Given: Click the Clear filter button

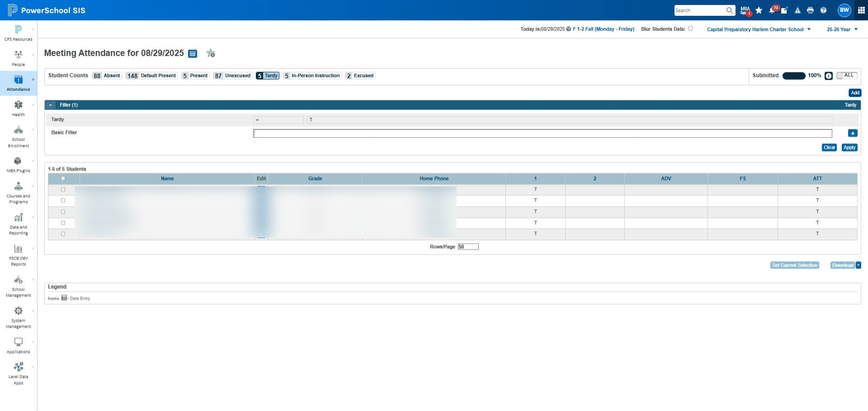Looking at the screenshot, I should point(829,147).
